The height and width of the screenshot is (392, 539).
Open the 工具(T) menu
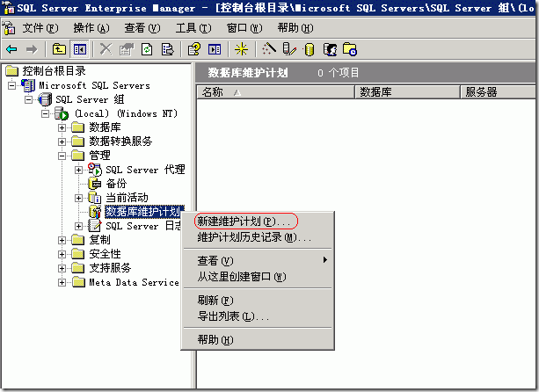tap(193, 28)
